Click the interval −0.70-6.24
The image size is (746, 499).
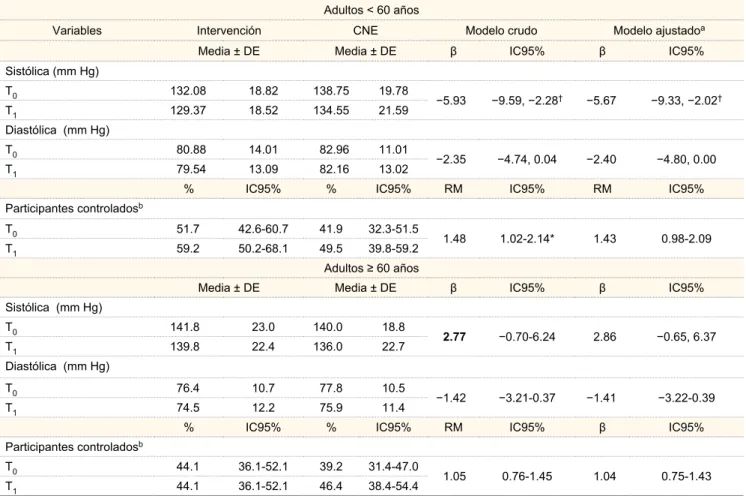point(527,337)
